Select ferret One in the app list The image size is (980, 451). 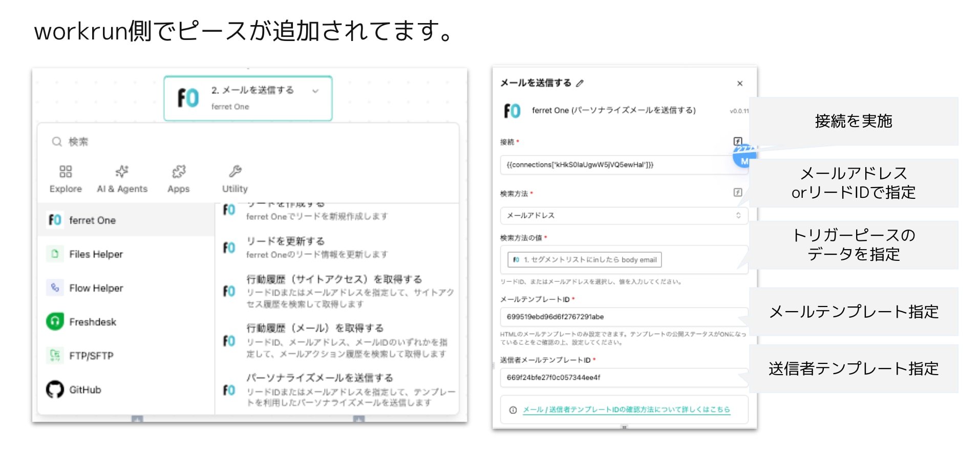pyautogui.click(x=92, y=220)
